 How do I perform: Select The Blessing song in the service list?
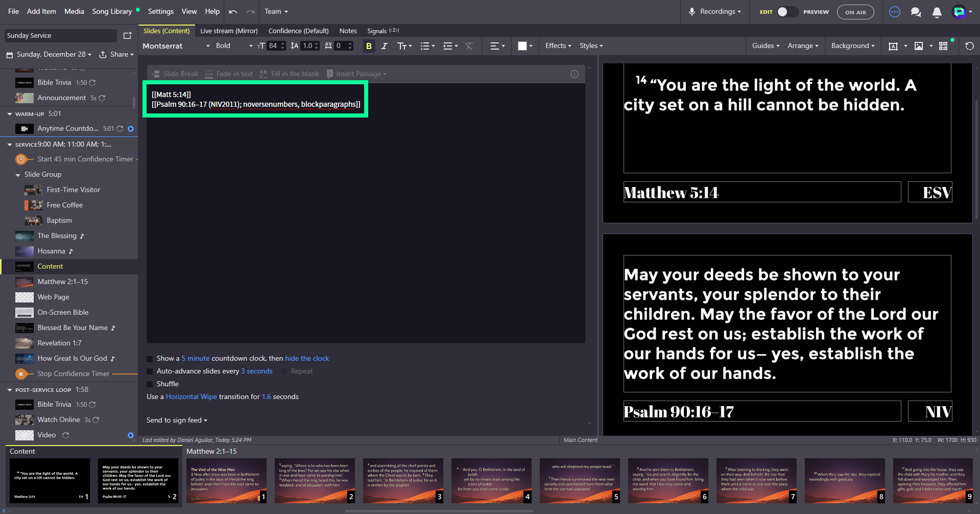point(57,236)
